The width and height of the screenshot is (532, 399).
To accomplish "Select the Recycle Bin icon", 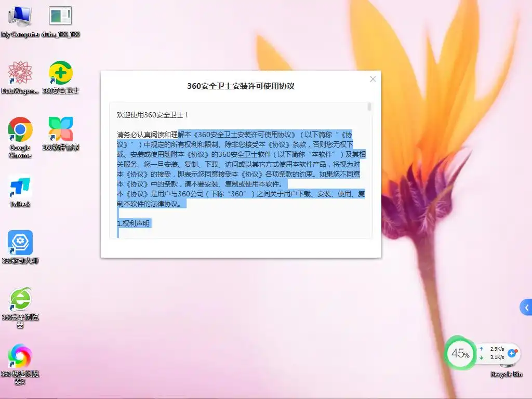I will tap(506, 370).
